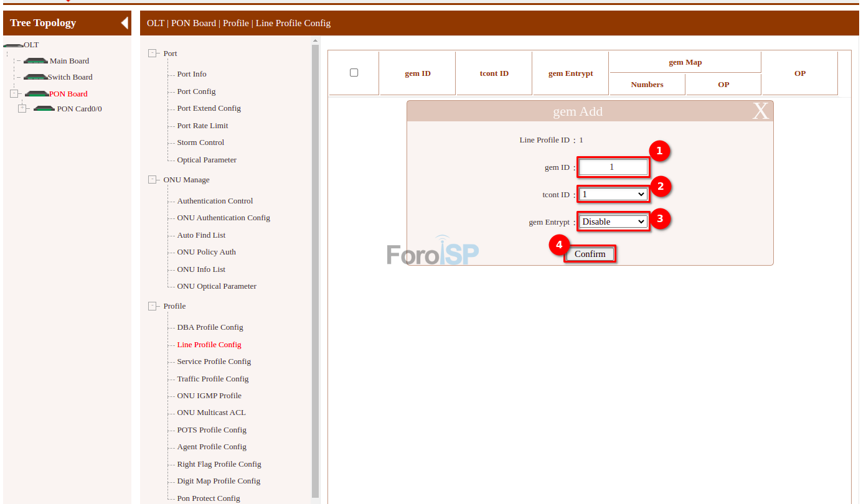This screenshot has width=866, height=504.
Task: Open the tcont ID dropdown
Action: 613,194
